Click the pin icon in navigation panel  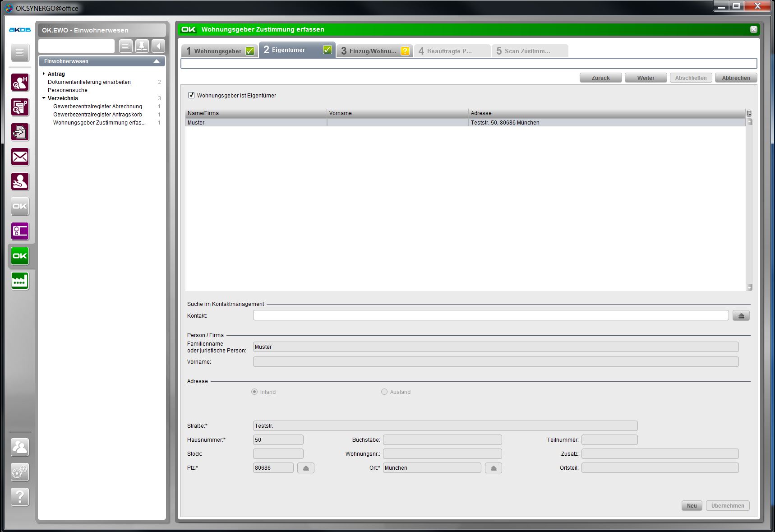(x=142, y=46)
